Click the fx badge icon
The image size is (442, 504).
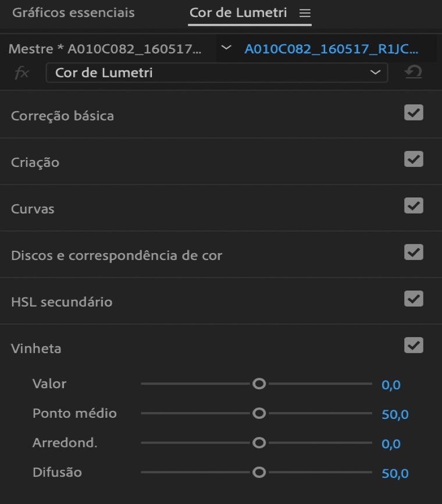(22, 73)
